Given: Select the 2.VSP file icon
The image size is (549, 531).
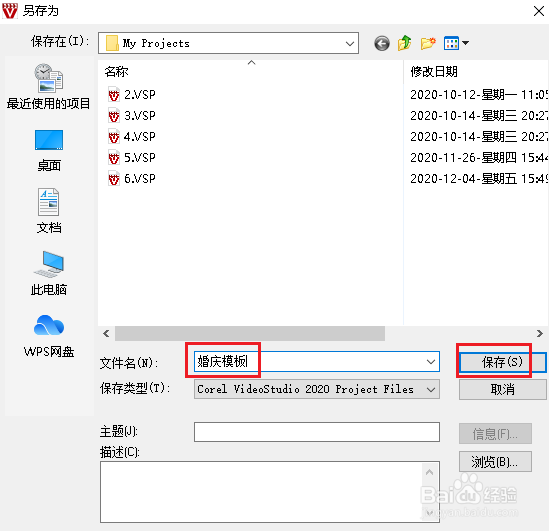Looking at the screenshot, I should click(113, 95).
